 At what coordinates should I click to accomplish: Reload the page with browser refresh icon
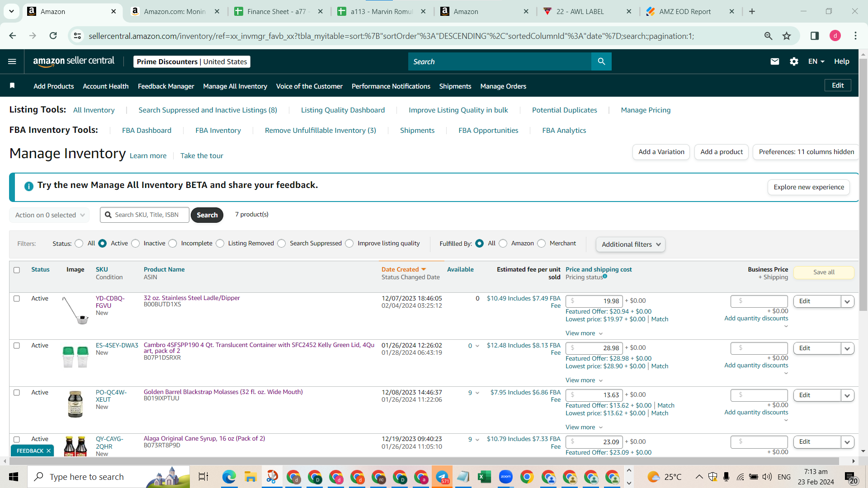53,36
